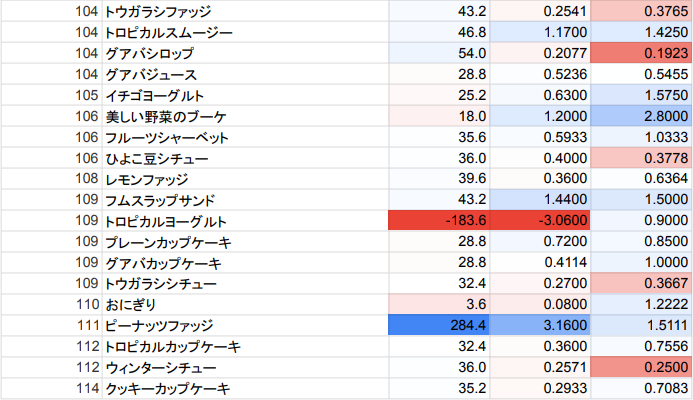This screenshot has width=693, height=400.
Task: Select the トウガラシファッジ cell
Action: click(x=160, y=11)
